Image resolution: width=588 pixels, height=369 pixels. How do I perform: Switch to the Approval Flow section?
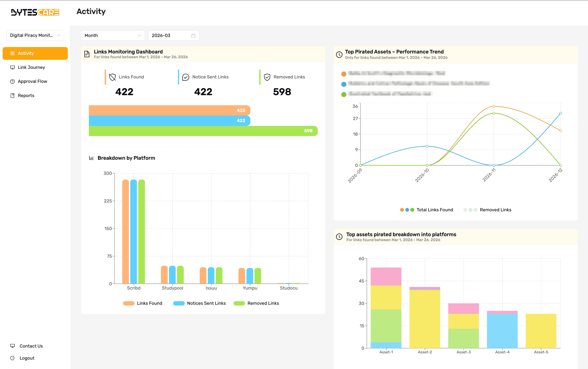point(33,81)
